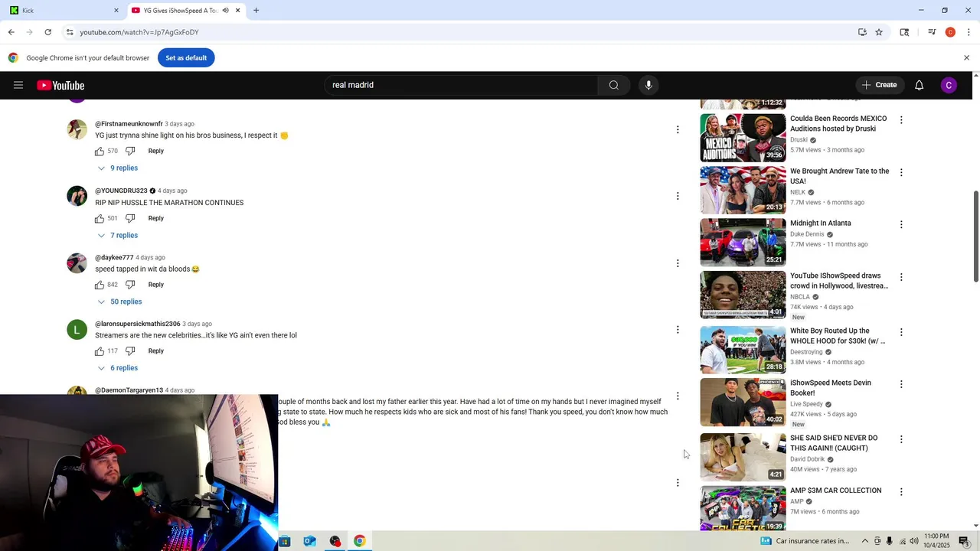The image size is (980, 551).
Task: Expand 6 replies under @laronsupersickmathis2306
Action: (117, 369)
